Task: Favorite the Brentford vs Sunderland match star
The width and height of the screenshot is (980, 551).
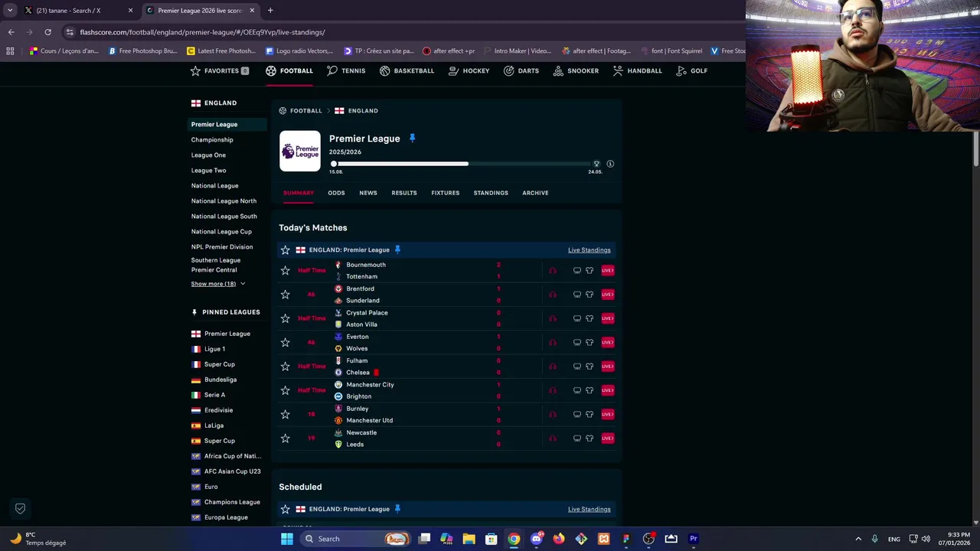Action: point(285,295)
